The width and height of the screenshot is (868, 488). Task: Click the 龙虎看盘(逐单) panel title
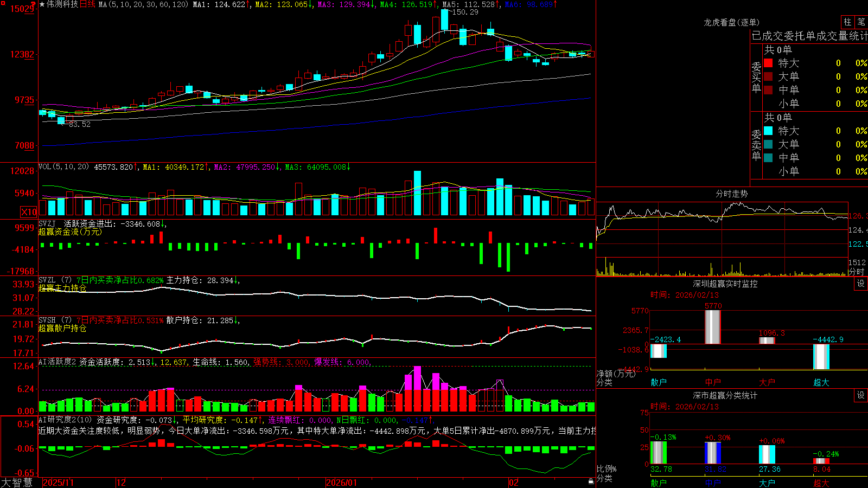pos(731,22)
